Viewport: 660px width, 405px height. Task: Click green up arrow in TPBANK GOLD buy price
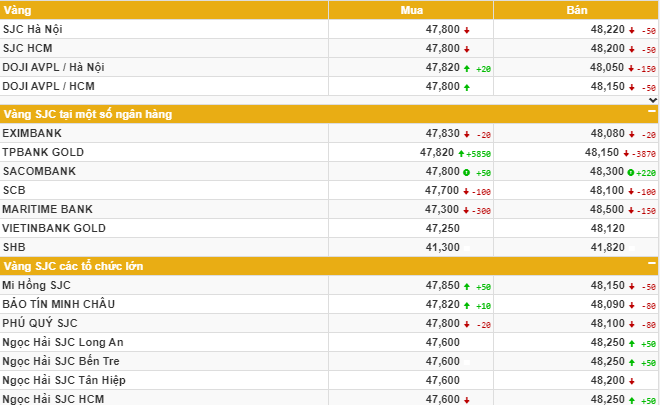460,153
